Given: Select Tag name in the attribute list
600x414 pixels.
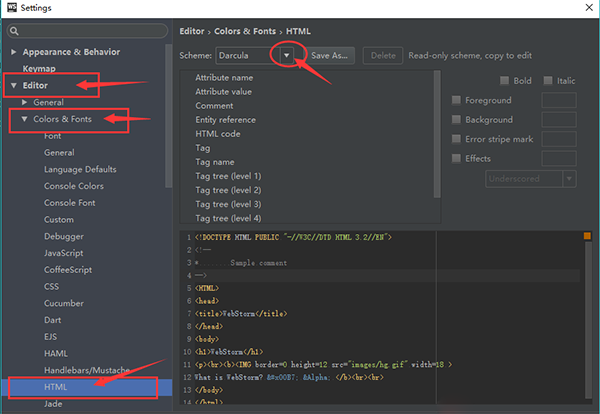Looking at the screenshot, I should pyautogui.click(x=214, y=161).
